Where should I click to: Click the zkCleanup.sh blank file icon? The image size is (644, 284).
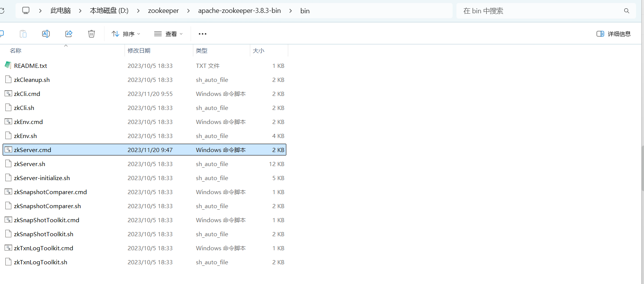point(8,79)
